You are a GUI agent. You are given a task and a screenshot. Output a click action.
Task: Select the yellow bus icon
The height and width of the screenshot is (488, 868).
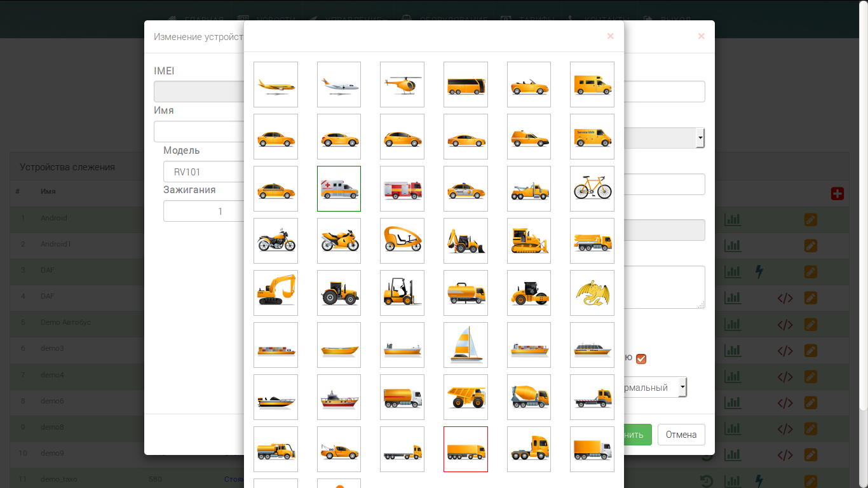[466, 85]
